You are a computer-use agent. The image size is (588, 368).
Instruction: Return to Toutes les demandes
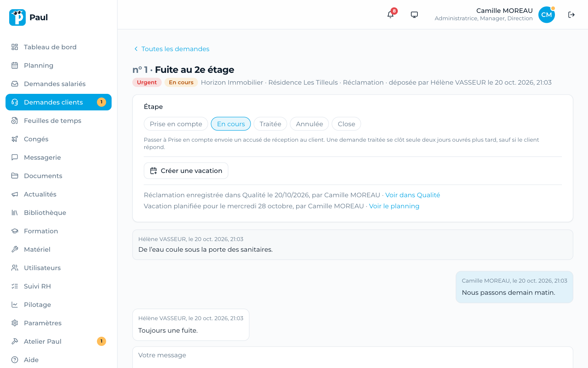click(x=172, y=49)
